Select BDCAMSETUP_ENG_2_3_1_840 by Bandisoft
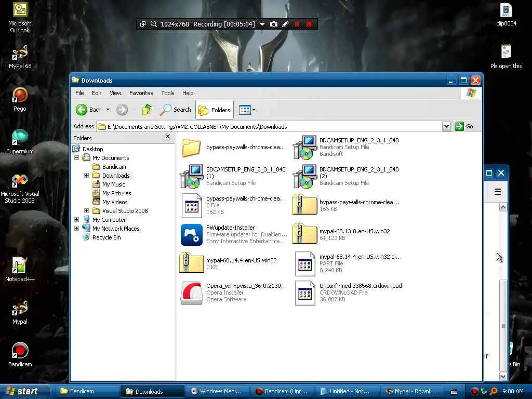The width and height of the screenshot is (532, 399). click(x=346, y=147)
